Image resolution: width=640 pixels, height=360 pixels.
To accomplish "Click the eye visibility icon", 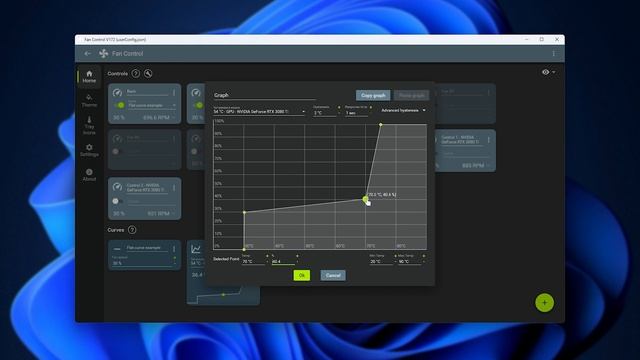I will pyautogui.click(x=545, y=72).
